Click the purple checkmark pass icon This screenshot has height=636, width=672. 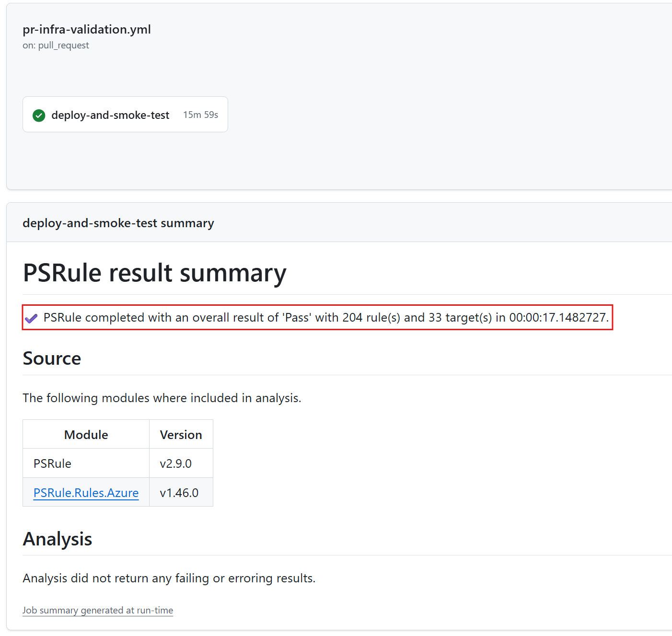coord(31,318)
